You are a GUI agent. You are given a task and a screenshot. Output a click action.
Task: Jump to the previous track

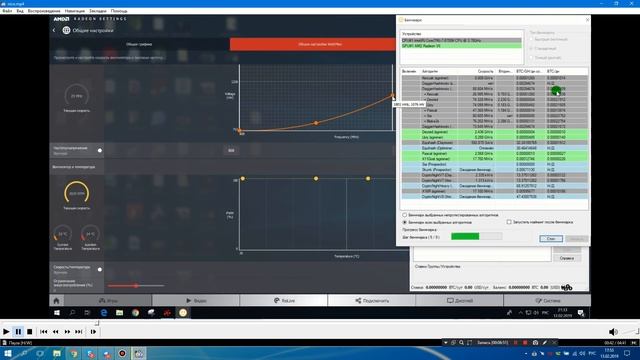(44, 332)
